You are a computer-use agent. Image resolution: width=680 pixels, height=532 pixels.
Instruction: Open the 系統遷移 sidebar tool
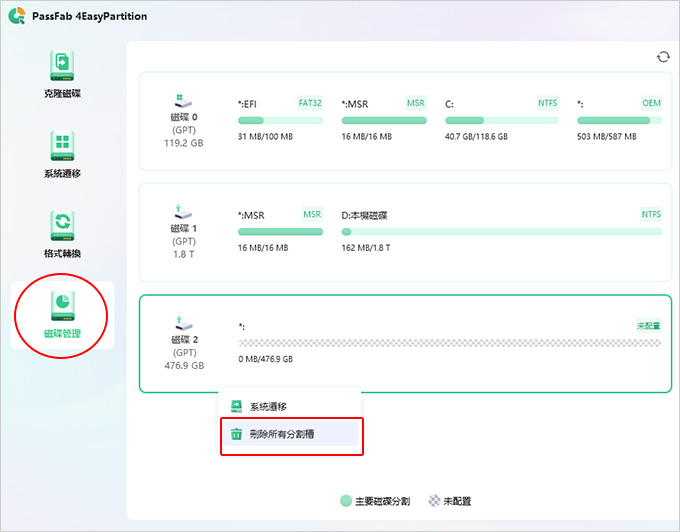click(62, 154)
